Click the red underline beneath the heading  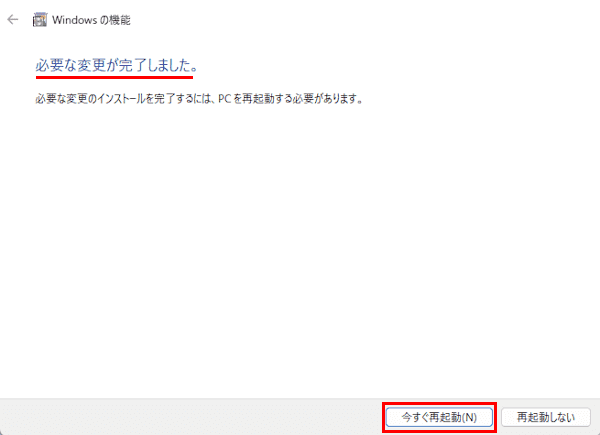(114, 77)
